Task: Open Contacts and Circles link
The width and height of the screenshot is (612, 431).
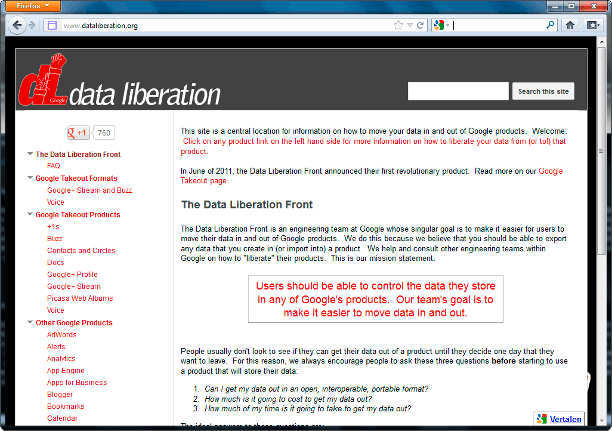Action: pos(81,250)
